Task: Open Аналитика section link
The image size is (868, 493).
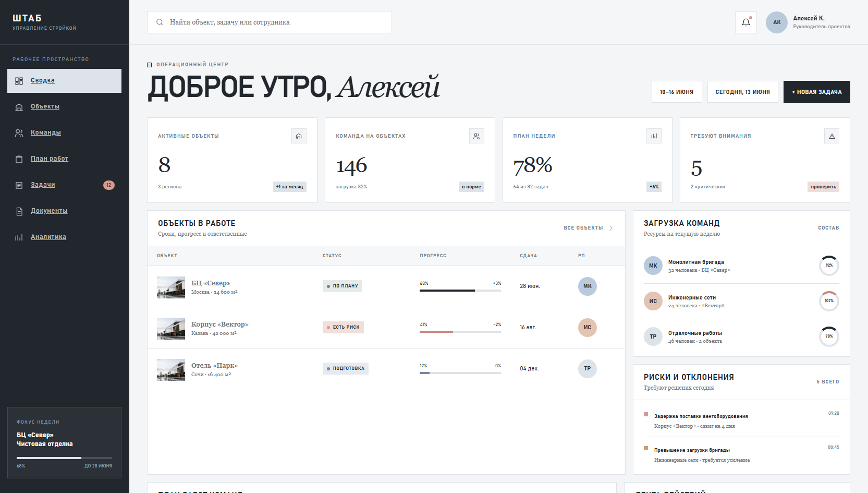Action: tap(64, 237)
